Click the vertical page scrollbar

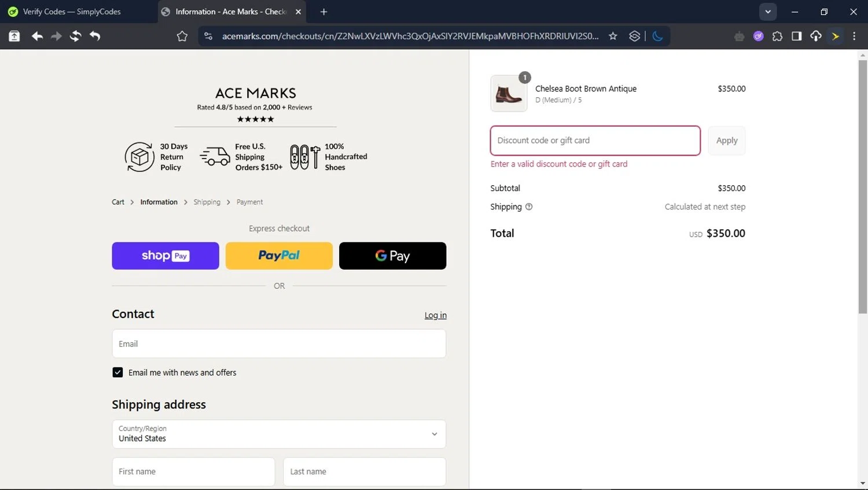[863, 187]
